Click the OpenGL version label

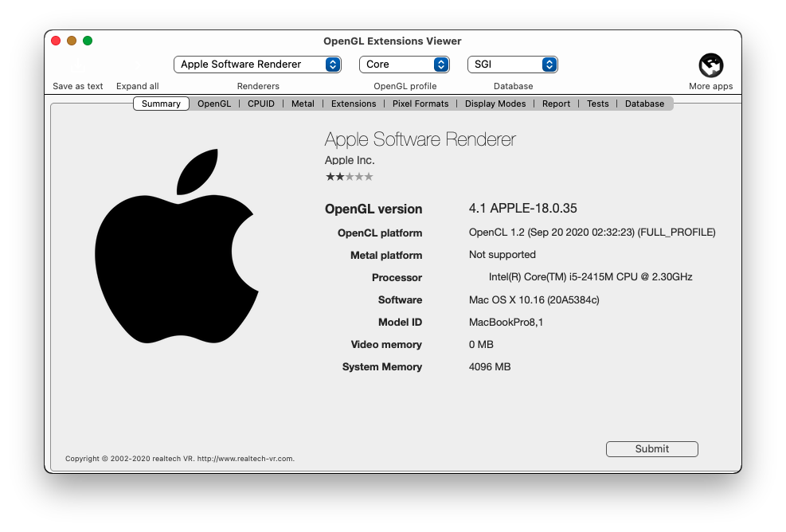coord(373,209)
